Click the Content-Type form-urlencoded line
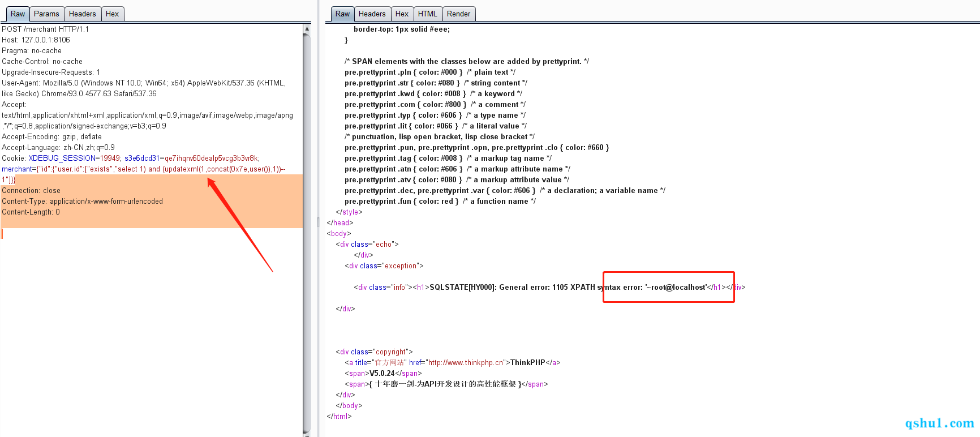 (82, 201)
